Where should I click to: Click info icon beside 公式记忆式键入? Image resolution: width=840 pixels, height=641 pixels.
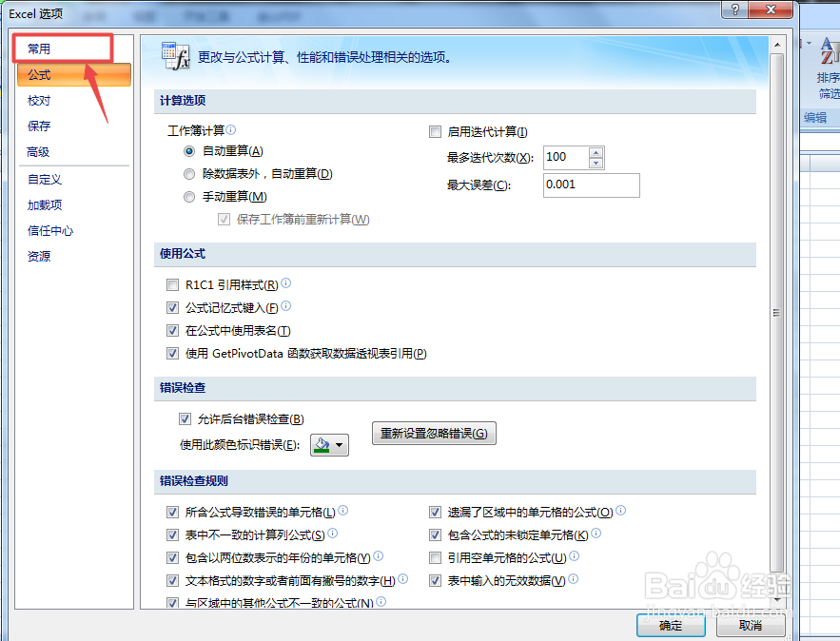coord(286,306)
